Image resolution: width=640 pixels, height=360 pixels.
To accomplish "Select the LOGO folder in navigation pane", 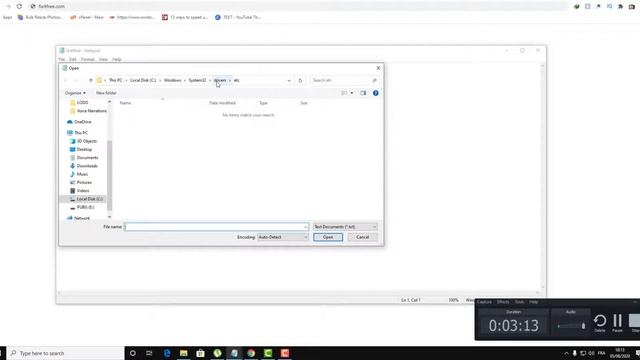I will [x=82, y=102].
